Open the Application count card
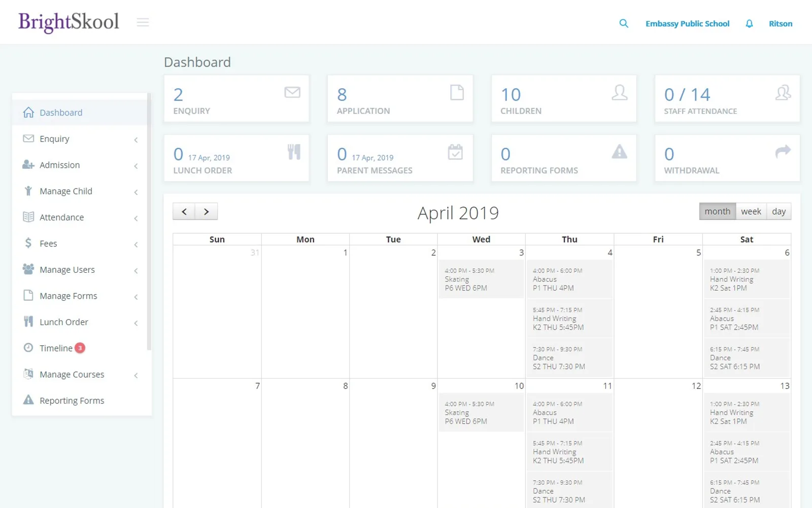 (400, 99)
